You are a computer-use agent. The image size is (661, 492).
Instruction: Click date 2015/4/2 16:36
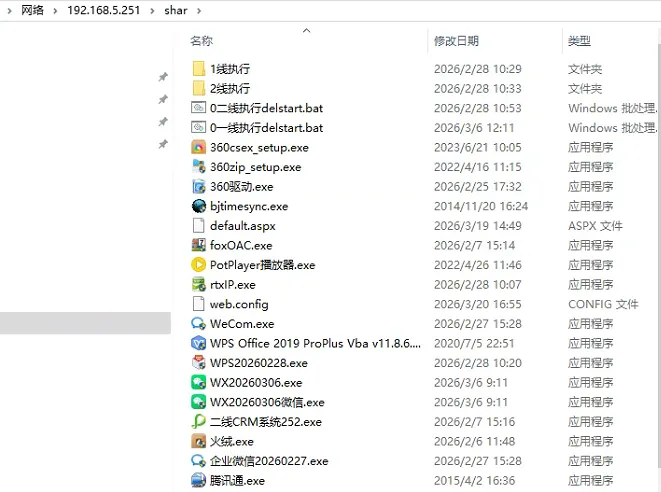(474, 481)
